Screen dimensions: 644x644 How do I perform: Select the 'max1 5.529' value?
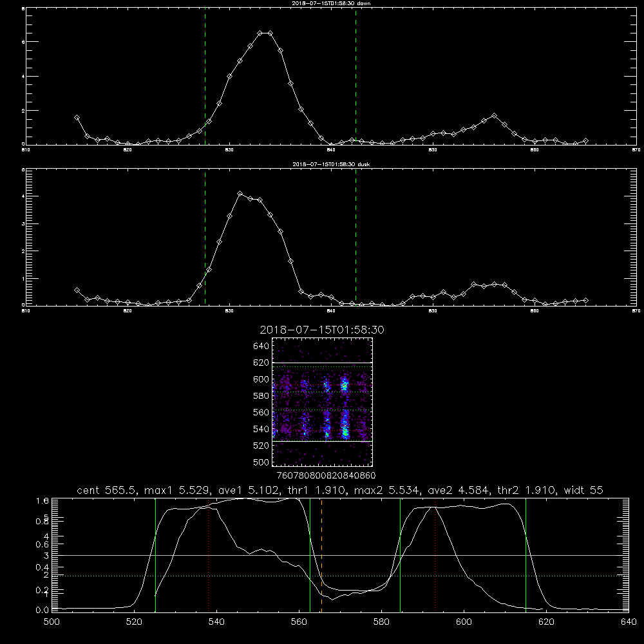[179, 490]
